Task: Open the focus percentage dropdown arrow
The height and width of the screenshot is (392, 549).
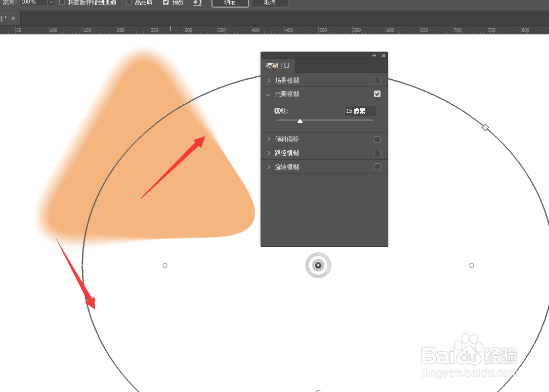Action: point(51,2)
